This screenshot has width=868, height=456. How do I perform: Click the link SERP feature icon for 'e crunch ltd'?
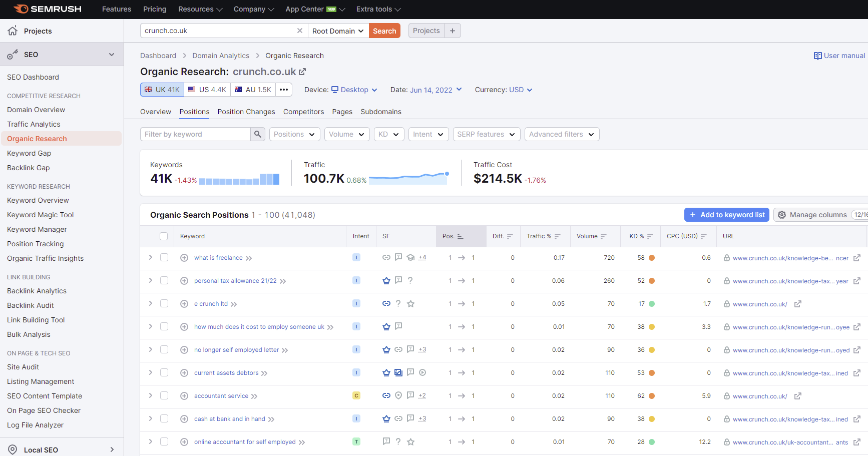pos(386,303)
